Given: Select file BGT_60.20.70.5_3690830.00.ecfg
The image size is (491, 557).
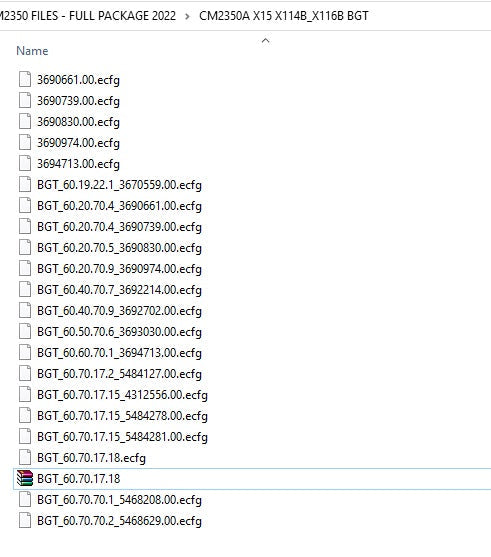Looking at the screenshot, I should coord(119,248).
